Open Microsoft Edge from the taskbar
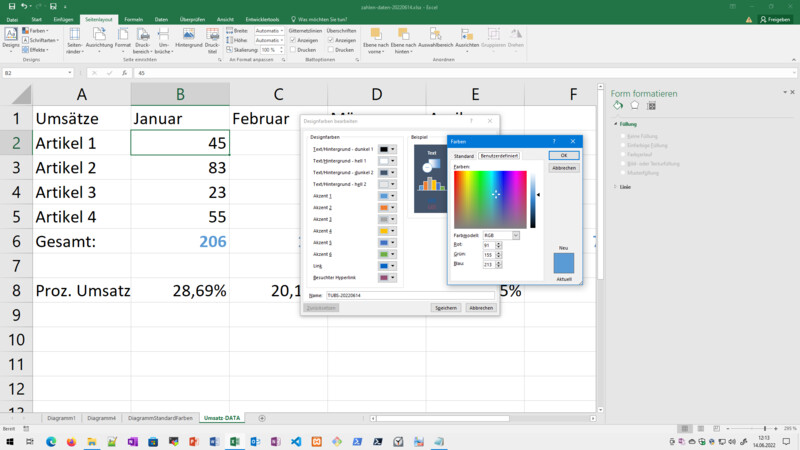Screen dimensions: 800x450 (x=51, y=441)
